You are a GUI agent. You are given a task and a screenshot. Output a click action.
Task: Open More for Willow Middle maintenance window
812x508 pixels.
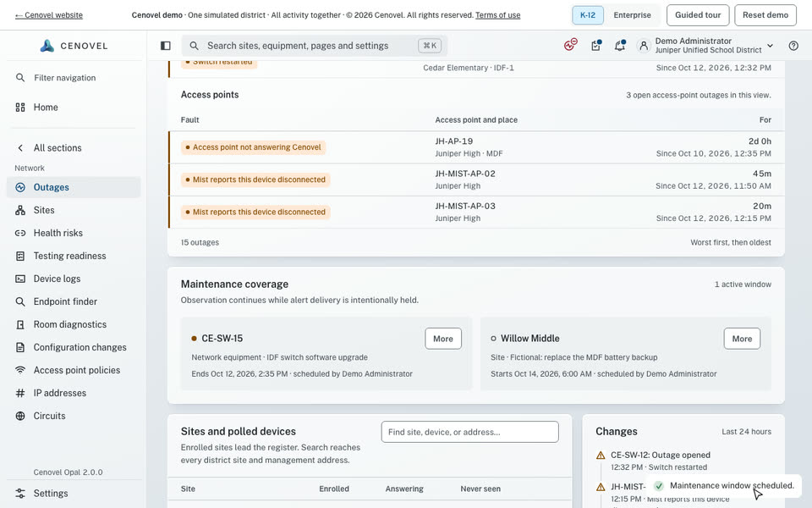point(742,339)
